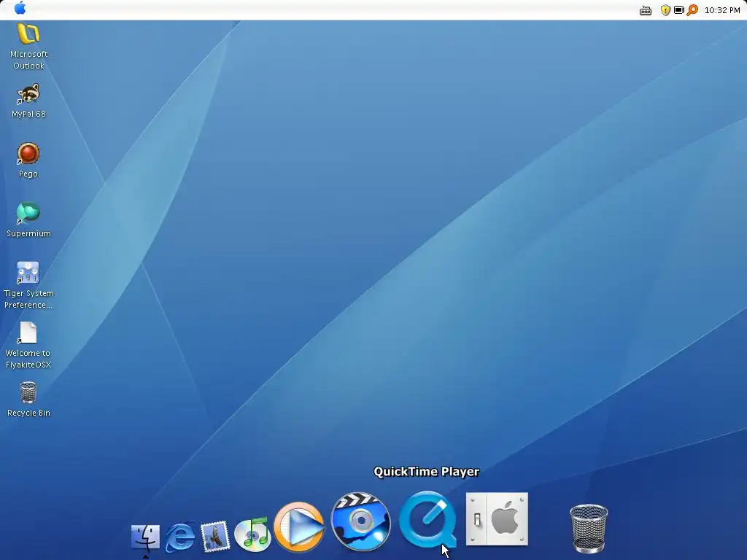Select the Recycle Bin desktop icon
Viewport: 747px width, 560px height.
pyautogui.click(x=28, y=400)
